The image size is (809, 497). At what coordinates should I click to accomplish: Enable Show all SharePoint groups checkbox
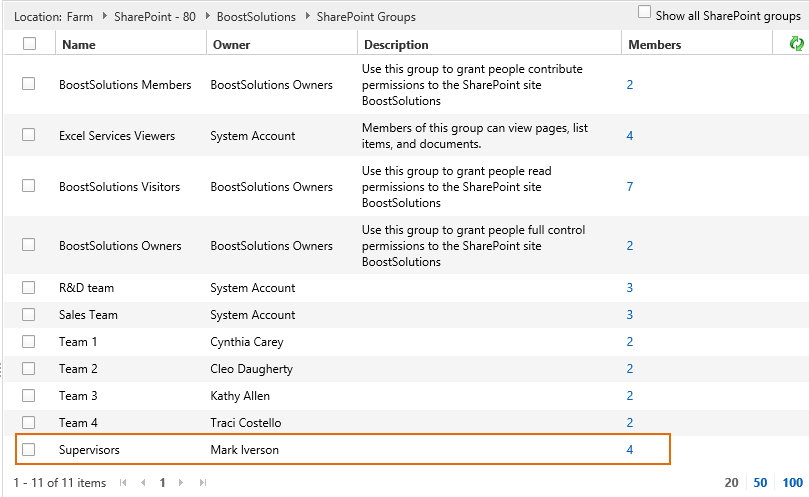[645, 13]
